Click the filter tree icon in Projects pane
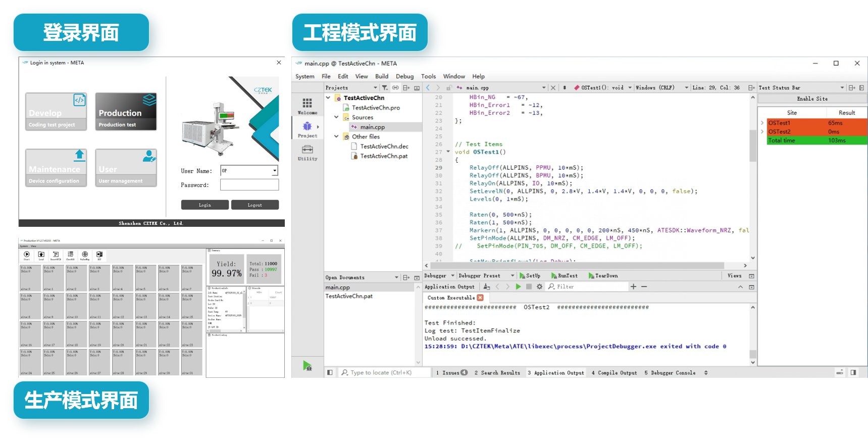This screenshot has height=442, width=868. pos(385,87)
